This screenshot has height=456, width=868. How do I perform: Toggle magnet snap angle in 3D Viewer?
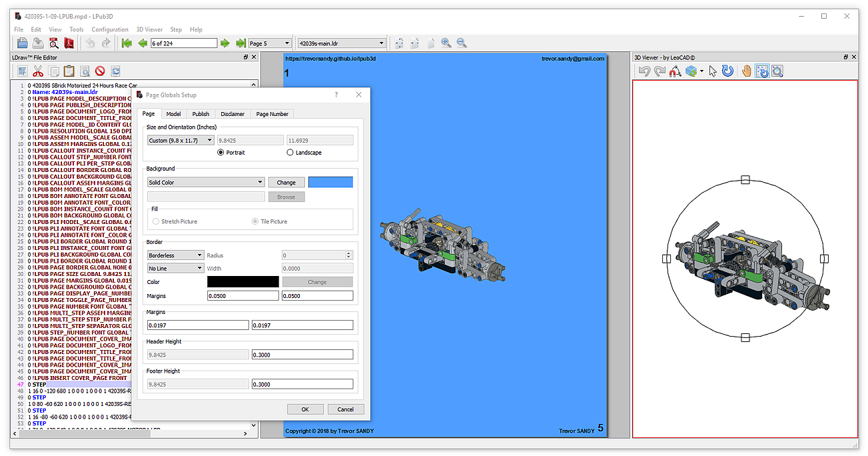tap(675, 71)
